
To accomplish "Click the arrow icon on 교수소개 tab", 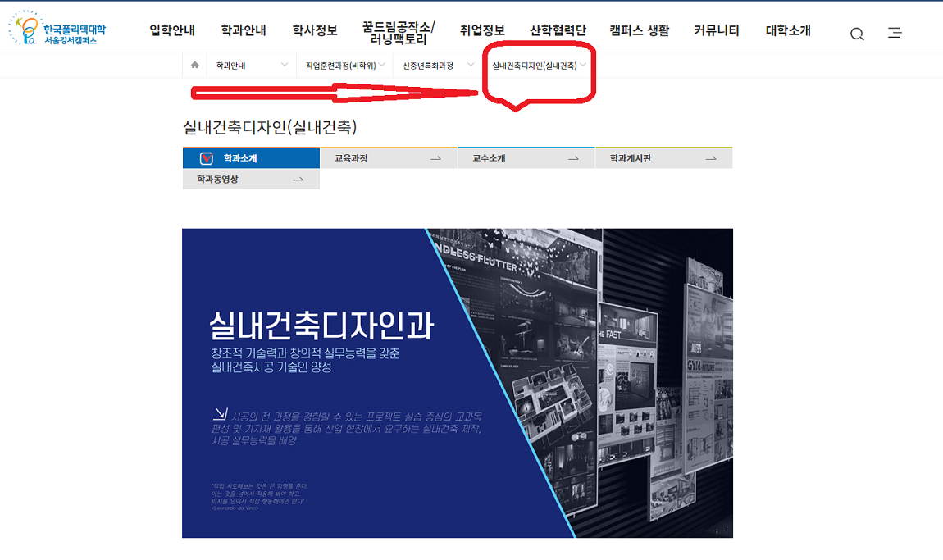I will click(573, 158).
